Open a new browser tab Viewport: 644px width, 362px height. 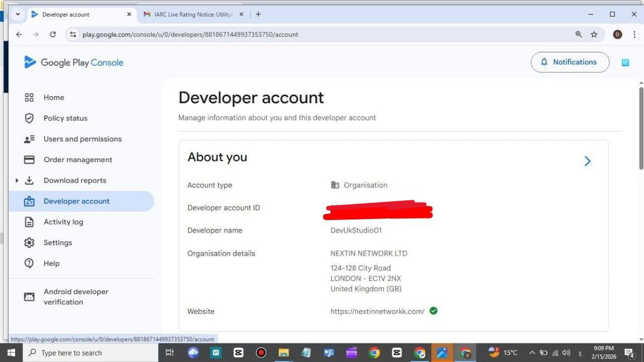tap(258, 14)
